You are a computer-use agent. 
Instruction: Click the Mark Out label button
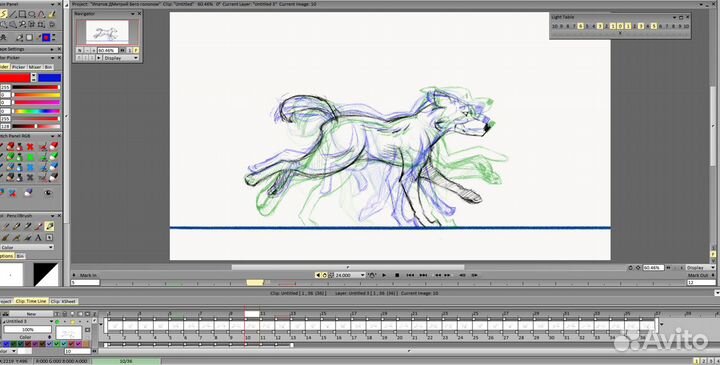pyautogui.click(x=698, y=275)
